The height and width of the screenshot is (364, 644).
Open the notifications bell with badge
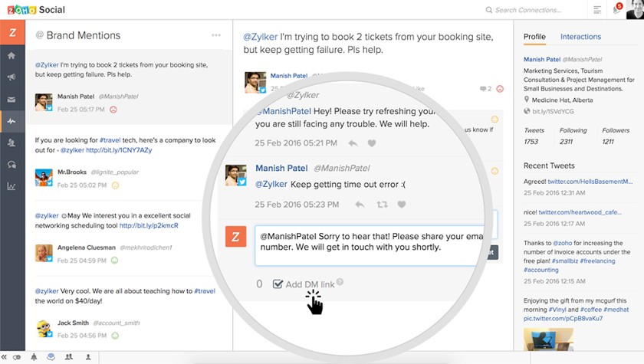617,9
